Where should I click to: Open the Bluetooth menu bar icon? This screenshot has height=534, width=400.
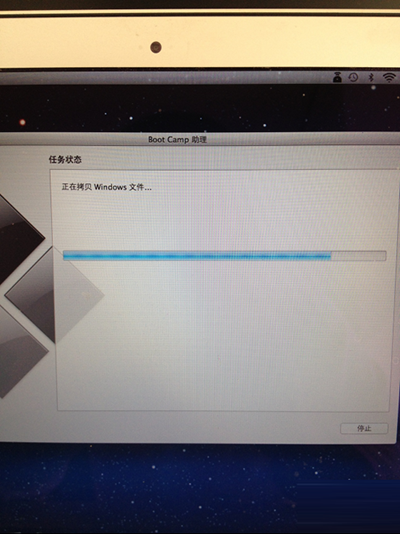tap(371, 77)
